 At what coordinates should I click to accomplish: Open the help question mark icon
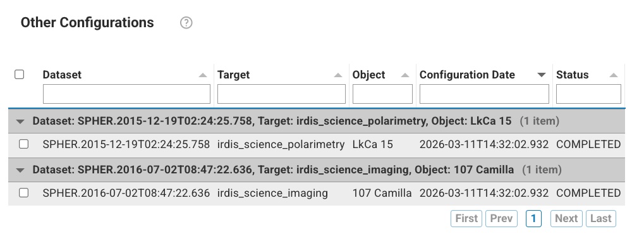pyautogui.click(x=186, y=23)
